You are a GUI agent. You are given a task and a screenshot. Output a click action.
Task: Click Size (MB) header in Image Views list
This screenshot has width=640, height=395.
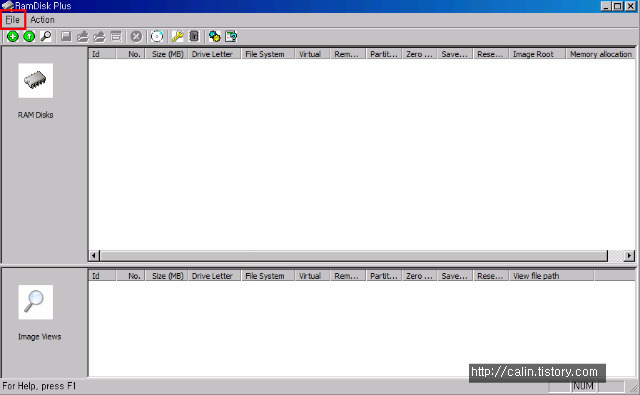click(167, 276)
